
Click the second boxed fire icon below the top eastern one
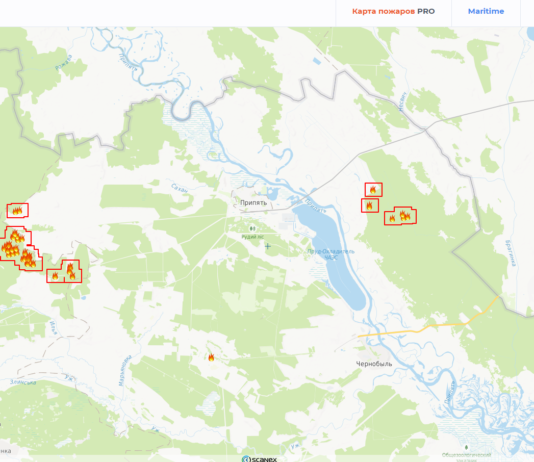click(370, 206)
